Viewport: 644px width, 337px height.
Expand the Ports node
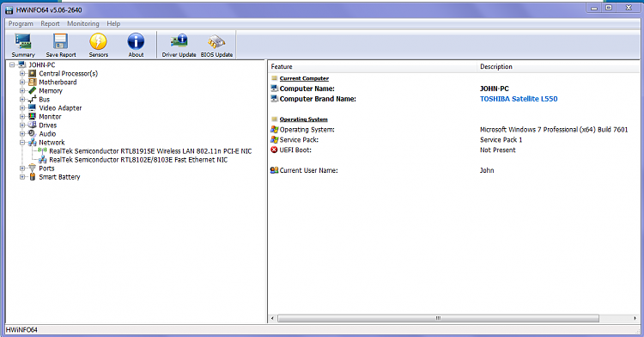(x=22, y=168)
